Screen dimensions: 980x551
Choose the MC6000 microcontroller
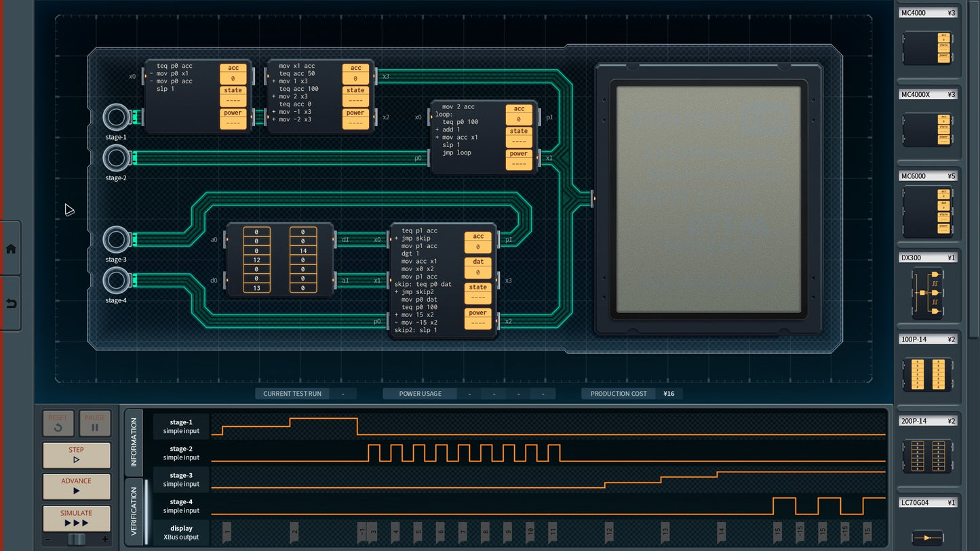tap(927, 211)
